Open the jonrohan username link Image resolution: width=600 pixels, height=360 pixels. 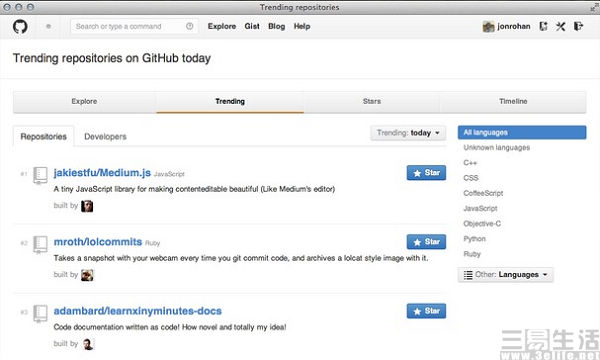tap(514, 26)
